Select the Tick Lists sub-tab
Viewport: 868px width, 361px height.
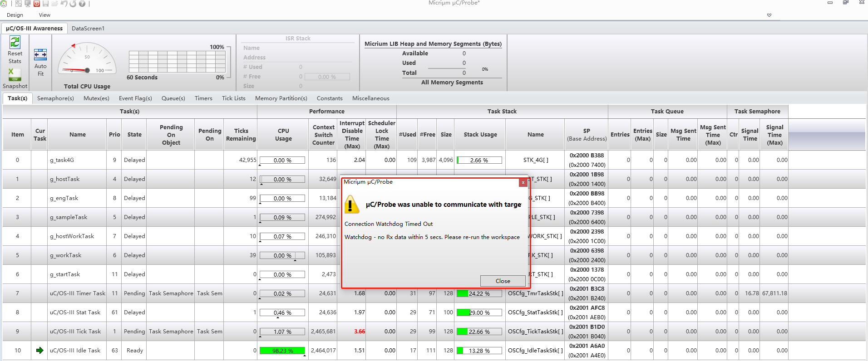coord(234,98)
